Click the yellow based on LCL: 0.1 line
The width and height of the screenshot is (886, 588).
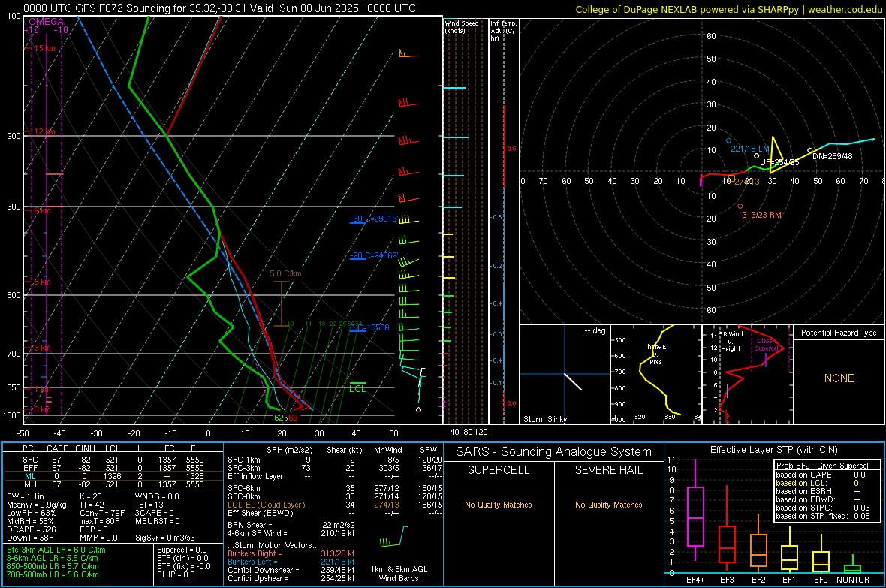click(x=821, y=483)
